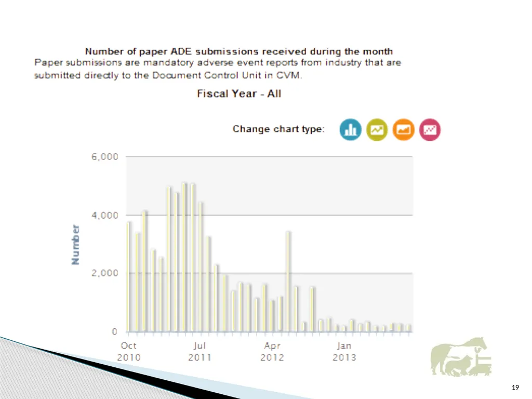The width and height of the screenshot is (532, 399).
Task: Click the 'Jan 2013' x-axis label
Action: click(344, 351)
